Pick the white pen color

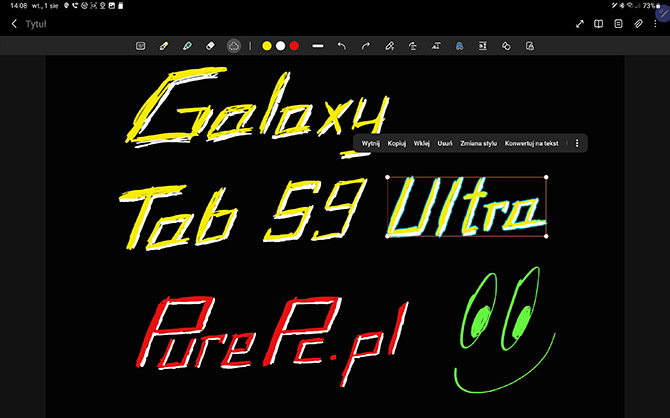pyautogui.click(x=280, y=46)
